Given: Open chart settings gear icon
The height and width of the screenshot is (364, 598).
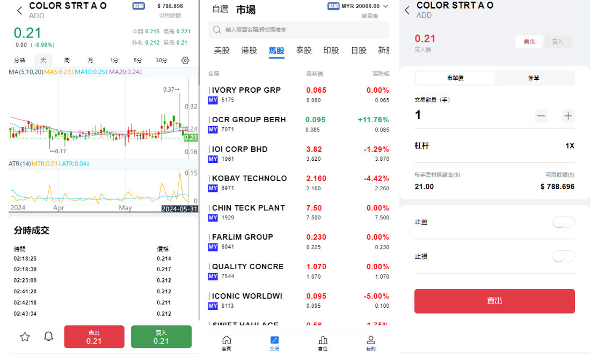Looking at the screenshot, I should (x=185, y=61).
